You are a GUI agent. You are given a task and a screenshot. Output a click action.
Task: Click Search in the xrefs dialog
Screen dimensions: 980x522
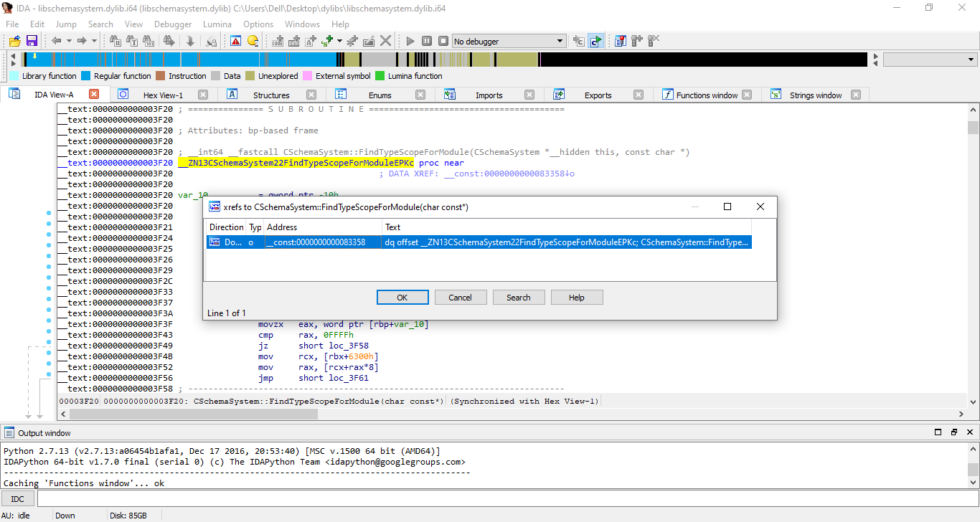pos(519,298)
